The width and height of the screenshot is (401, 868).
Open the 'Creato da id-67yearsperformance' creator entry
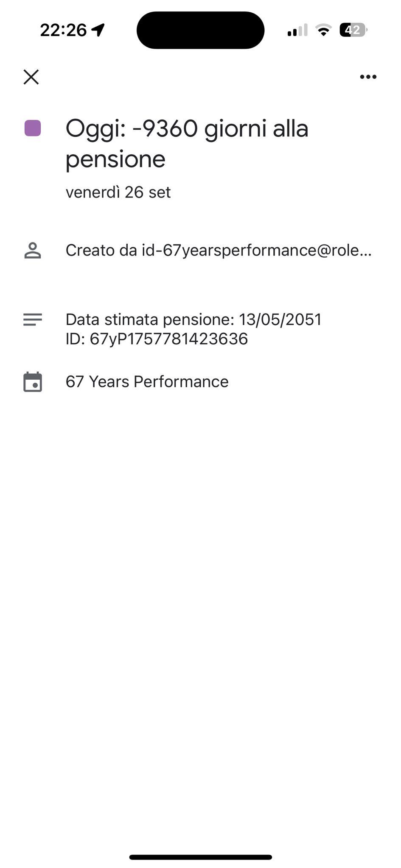click(x=219, y=250)
